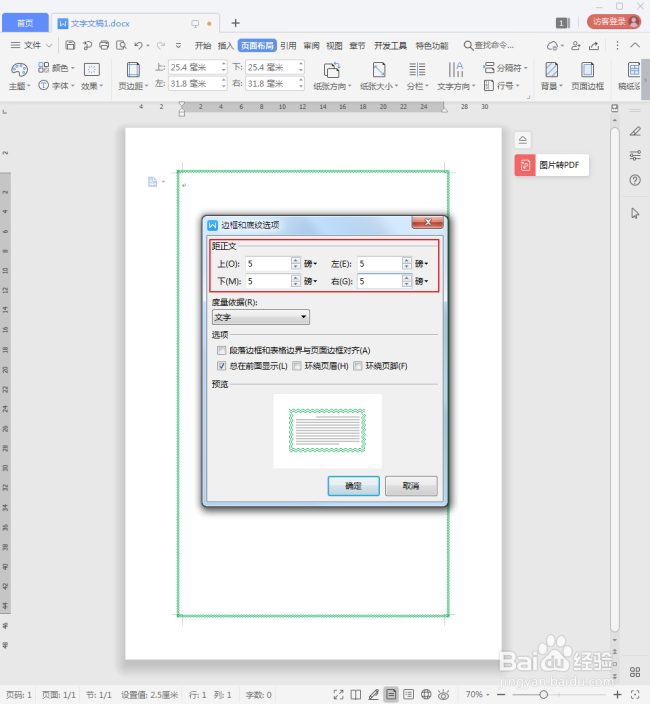
Task: Uncheck 总在前面显示 checkbox
Action: [x=221, y=366]
